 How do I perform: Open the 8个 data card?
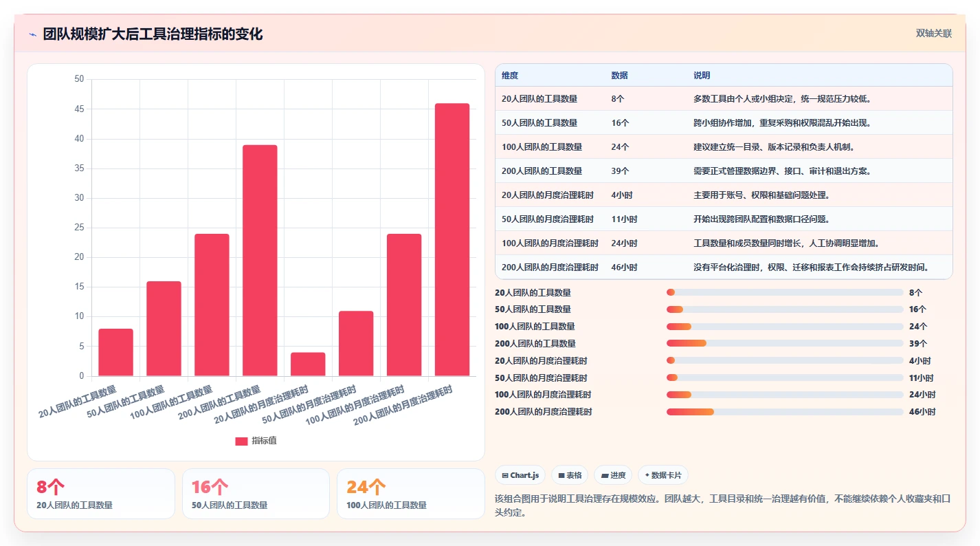point(101,494)
